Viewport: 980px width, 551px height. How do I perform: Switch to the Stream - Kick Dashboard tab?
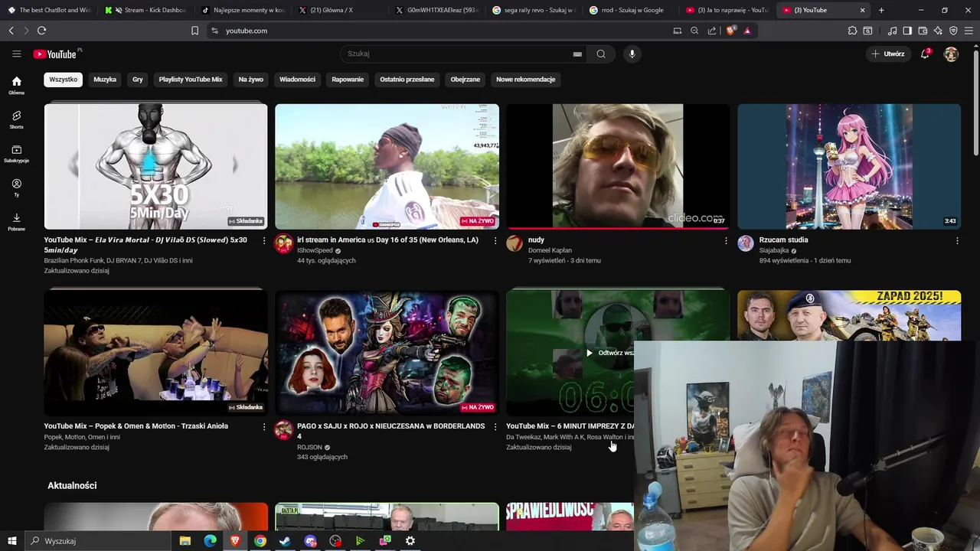pyautogui.click(x=145, y=10)
